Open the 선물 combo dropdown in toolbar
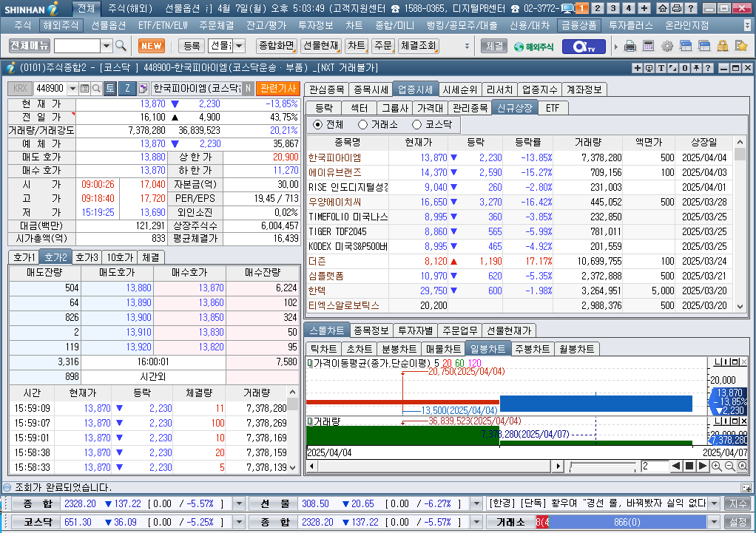Screen dimensions: 756x533 (239, 46)
